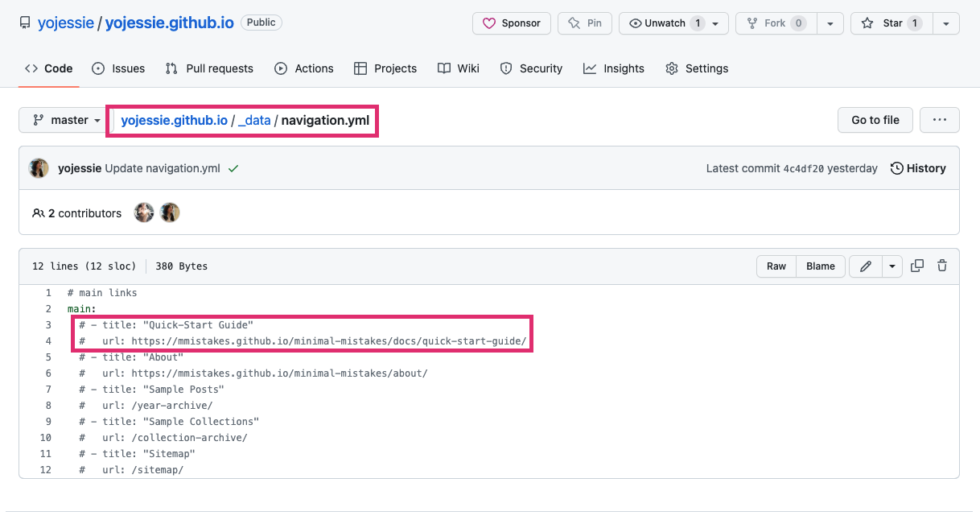Go to the Actions tab

pyautogui.click(x=304, y=68)
